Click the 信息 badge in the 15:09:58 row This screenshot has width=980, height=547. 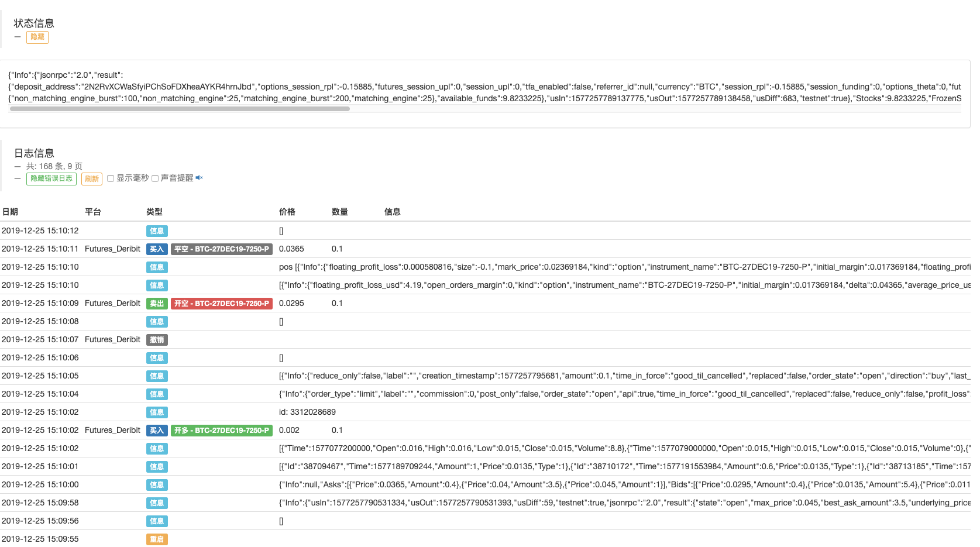click(x=157, y=503)
